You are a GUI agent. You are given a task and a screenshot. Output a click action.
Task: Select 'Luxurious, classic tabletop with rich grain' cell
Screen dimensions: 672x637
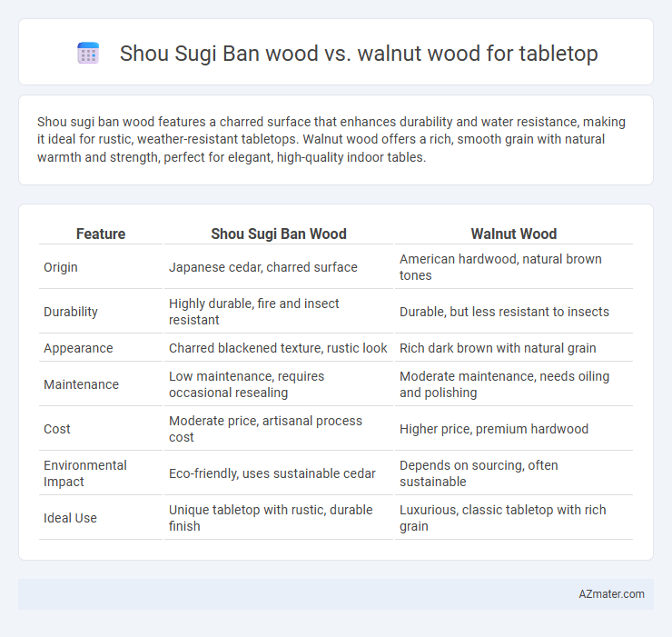click(x=503, y=518)
